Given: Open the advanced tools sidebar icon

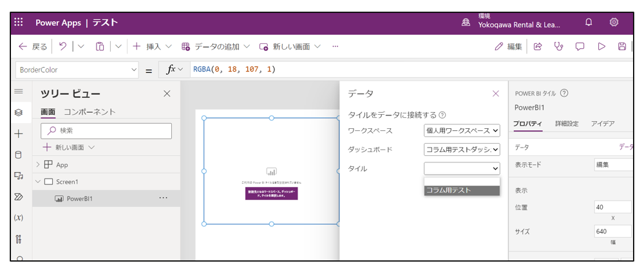Looking at the screenshot, I should coord(19,238).
